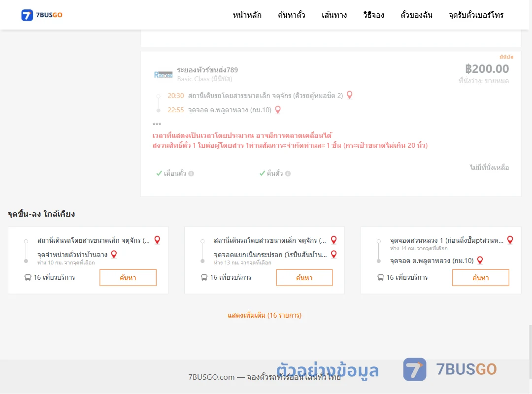Click map pin next to 20:30 departure station
532x394 pixels.
[x=349, y=95]
